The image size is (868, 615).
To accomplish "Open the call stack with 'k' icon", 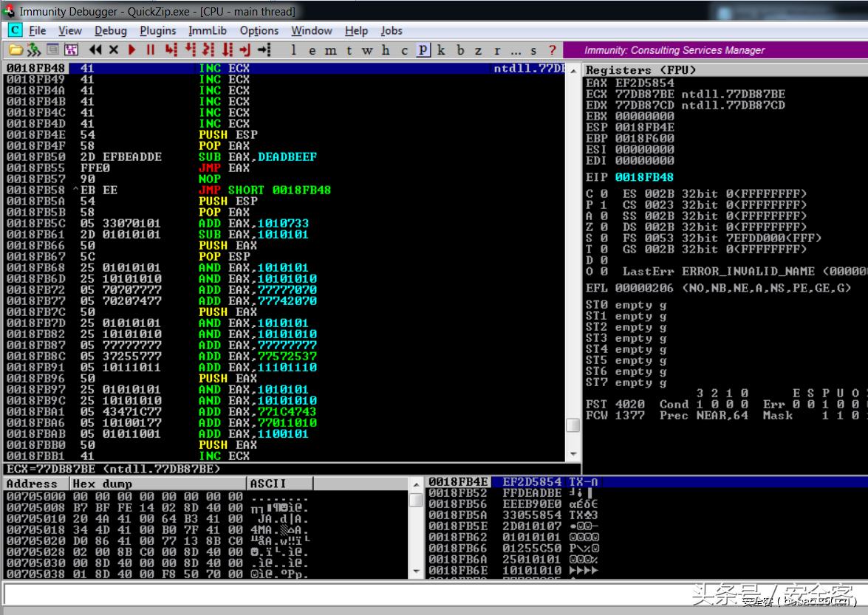I will 441,49.
